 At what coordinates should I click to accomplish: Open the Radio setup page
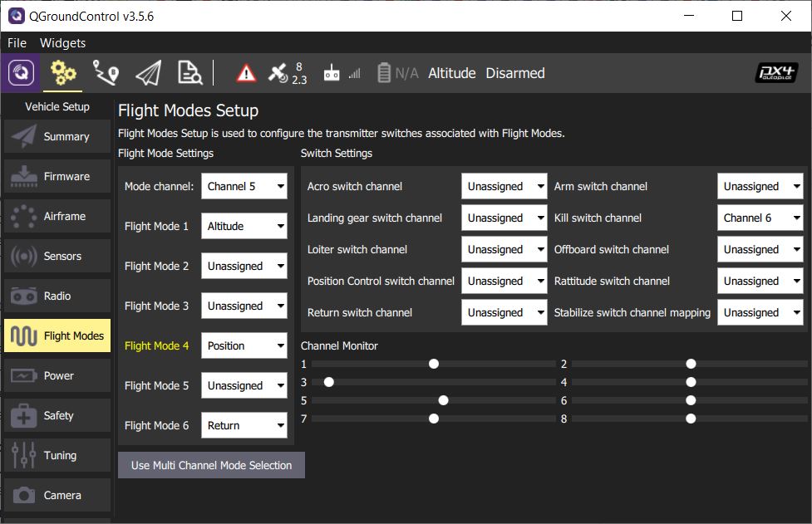(57, 296)
